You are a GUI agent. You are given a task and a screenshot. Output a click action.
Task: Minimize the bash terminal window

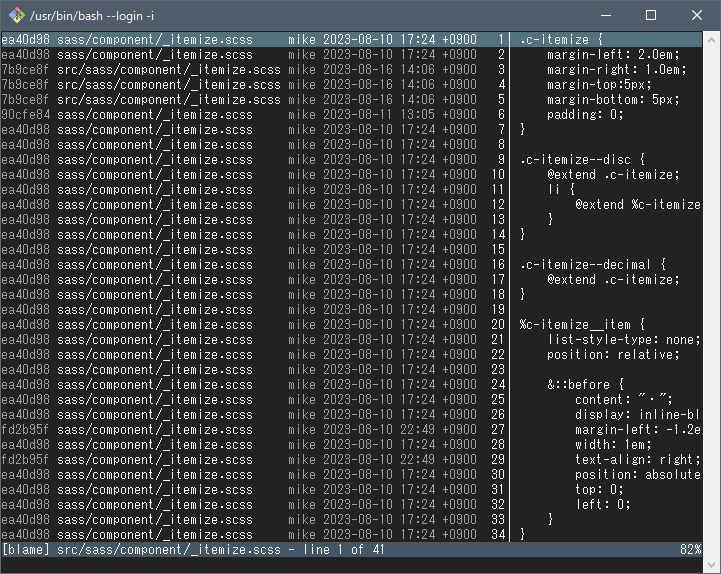pos(605,15)
